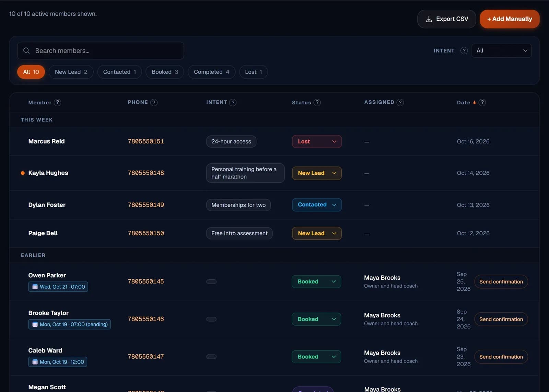Open Owen Parker's Wed, Oct 21 booking chip
Image resolution: width=549 pixels, height=392 pixels.
tap(58, 287)
